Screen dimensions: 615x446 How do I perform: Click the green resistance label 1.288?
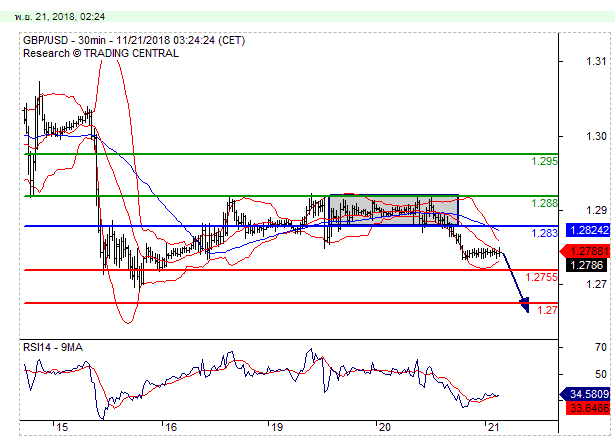[544, 203]
